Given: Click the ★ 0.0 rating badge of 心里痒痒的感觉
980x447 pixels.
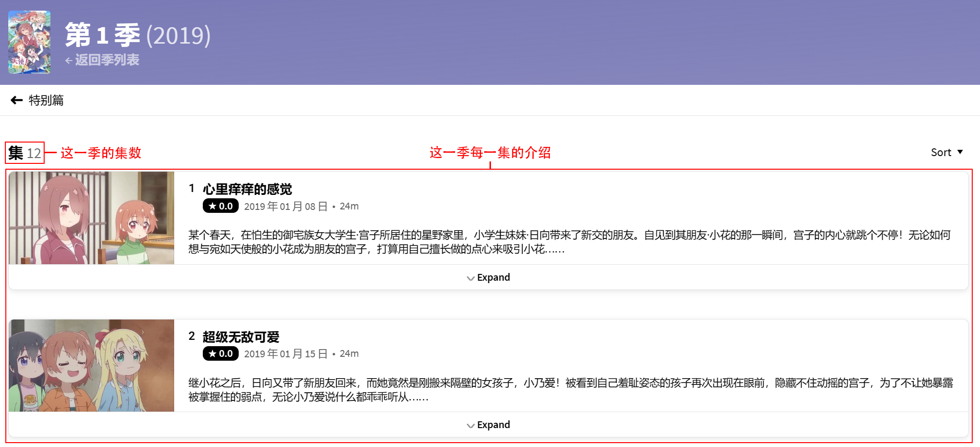Looking at the screenshot, I should tap(220, 206).
